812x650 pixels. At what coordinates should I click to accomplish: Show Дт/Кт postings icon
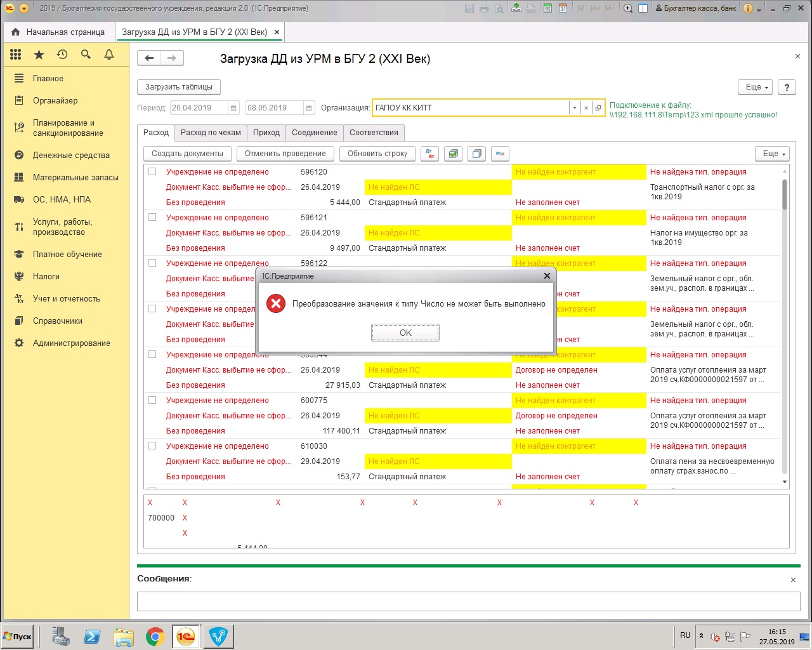click(x=430, y=154)
